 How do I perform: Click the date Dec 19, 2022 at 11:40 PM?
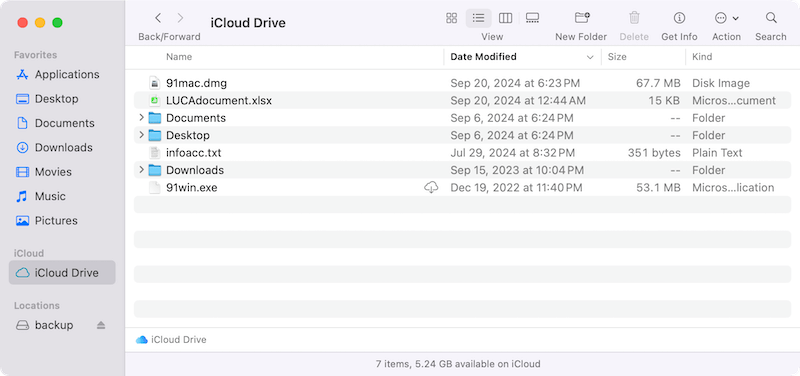516,187
